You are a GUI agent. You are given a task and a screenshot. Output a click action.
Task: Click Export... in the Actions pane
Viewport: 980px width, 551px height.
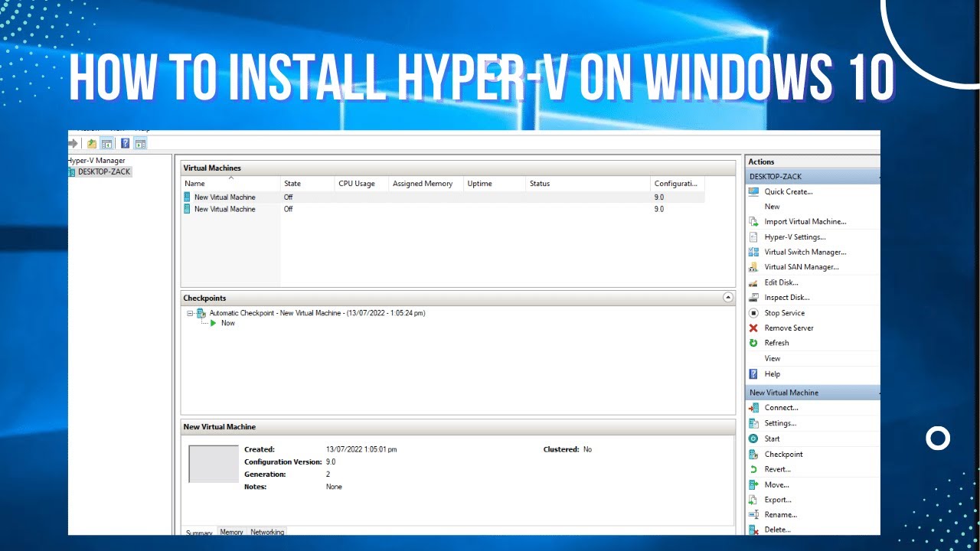(778, 500)
